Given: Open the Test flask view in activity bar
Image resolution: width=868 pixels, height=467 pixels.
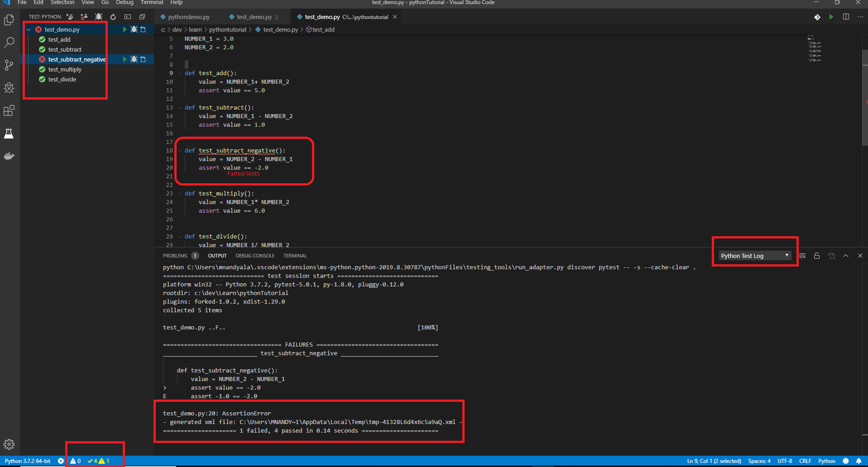Looking at the screenshot, I should (x=9, y=133).
